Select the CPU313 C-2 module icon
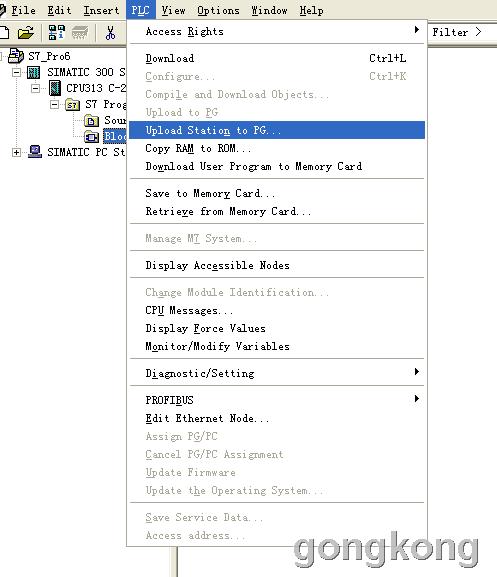Viewport: 497px width, 577px height. tap(55, 88)
